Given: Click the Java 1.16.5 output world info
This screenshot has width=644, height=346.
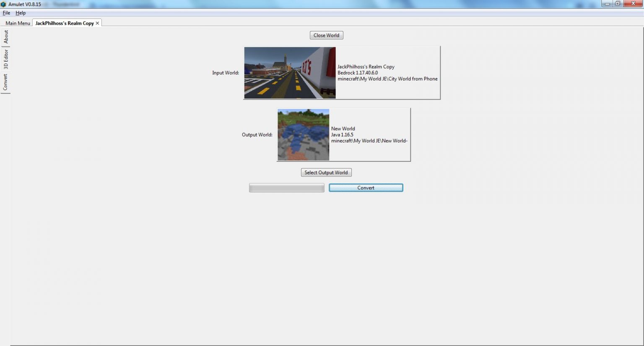Looking at the screenshot, I should (342, 135).
